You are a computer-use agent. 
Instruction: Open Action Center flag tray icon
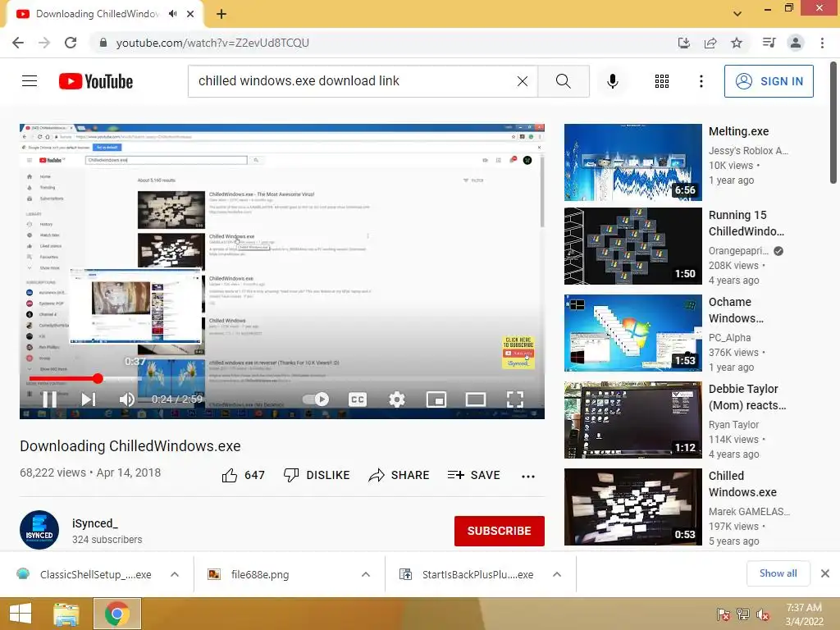pos(724,614)
